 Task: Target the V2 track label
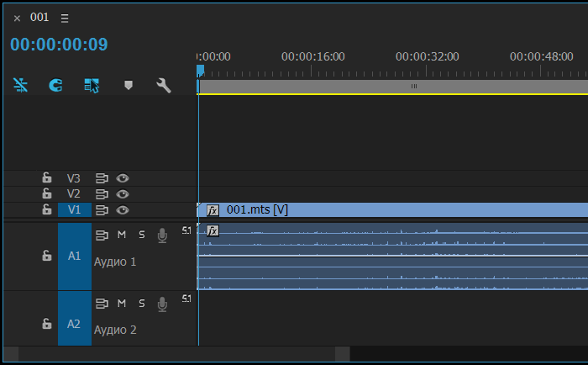[x=74, y=193]
